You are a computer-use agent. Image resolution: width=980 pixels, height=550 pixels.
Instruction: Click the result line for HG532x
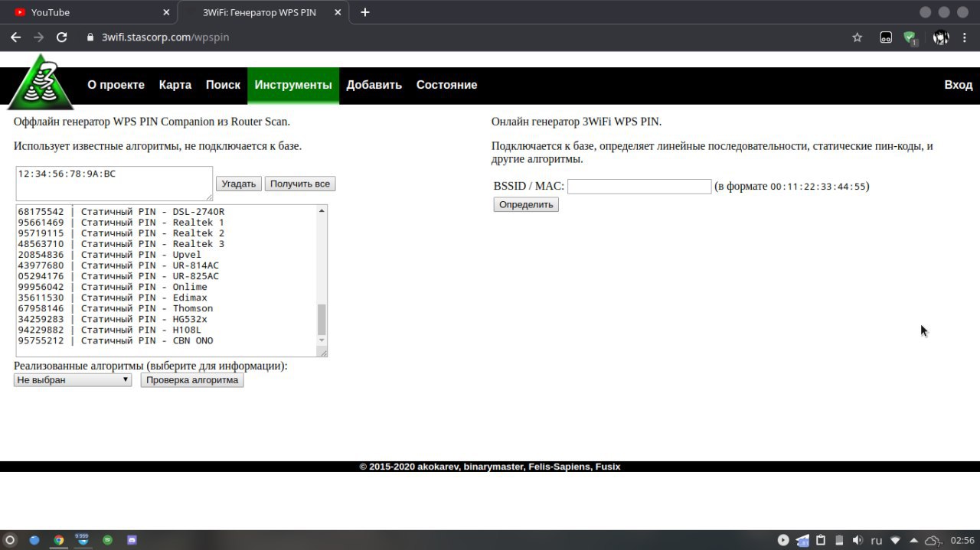click(x=113, y=319)
